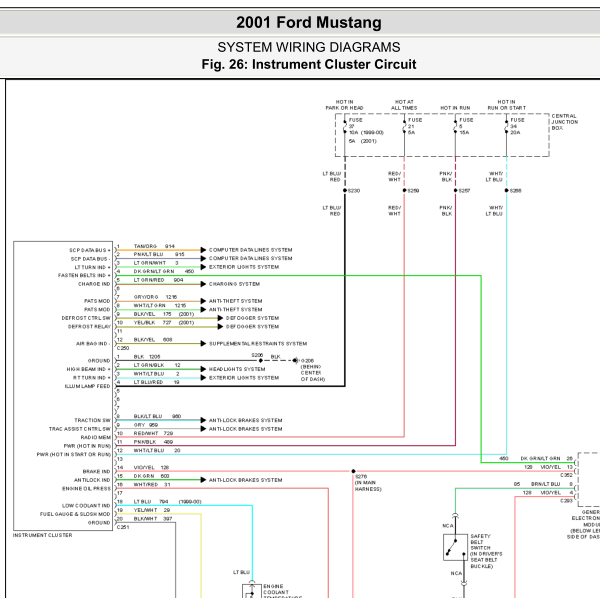Click the "2001 Ford Mustang" heading

309,23
